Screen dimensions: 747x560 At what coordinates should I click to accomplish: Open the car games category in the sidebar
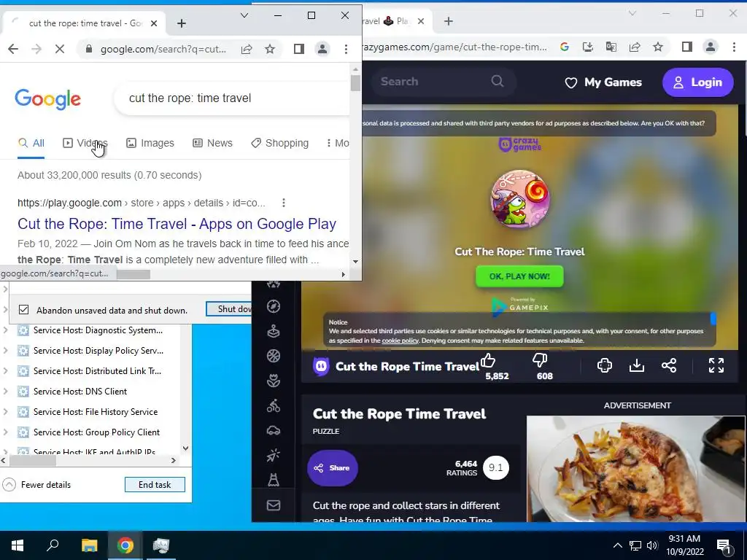[274, 430]
